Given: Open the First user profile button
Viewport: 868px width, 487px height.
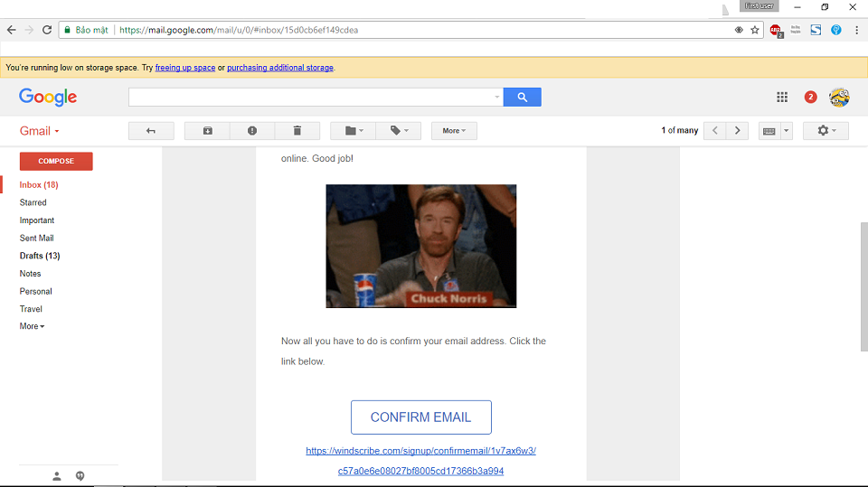Looking at the screenshot, I should point(759,6).
